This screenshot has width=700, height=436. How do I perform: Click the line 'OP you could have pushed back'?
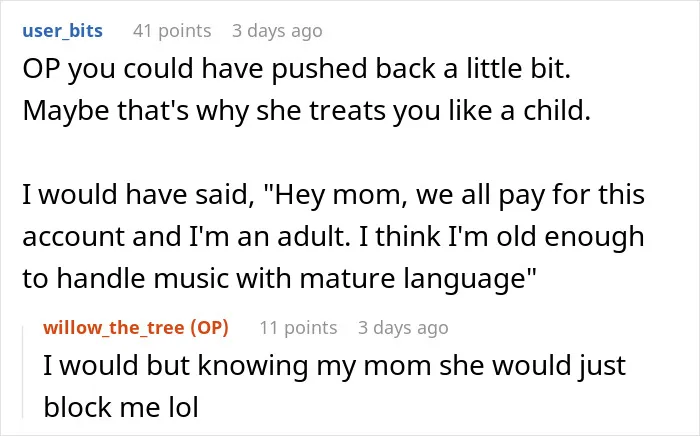296,69
